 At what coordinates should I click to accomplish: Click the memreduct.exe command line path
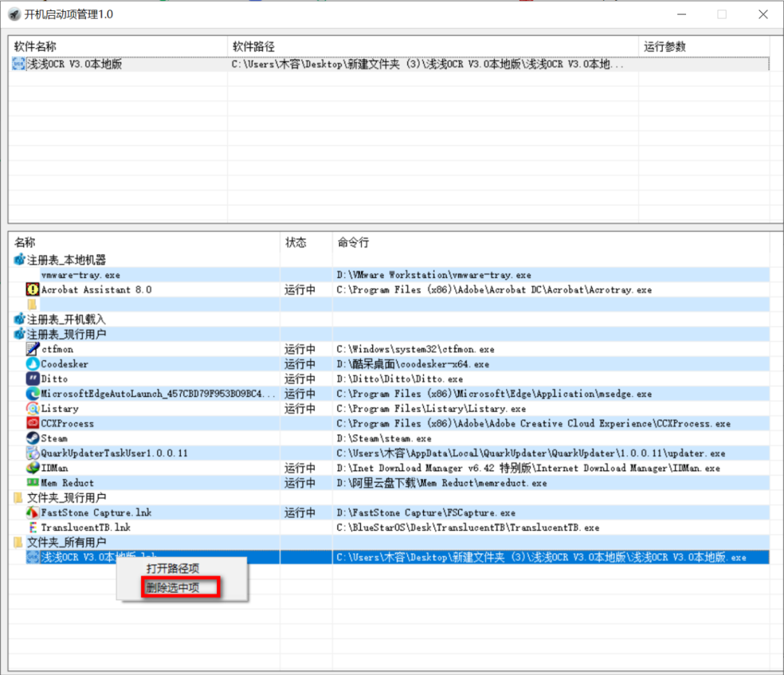point(441,483)
